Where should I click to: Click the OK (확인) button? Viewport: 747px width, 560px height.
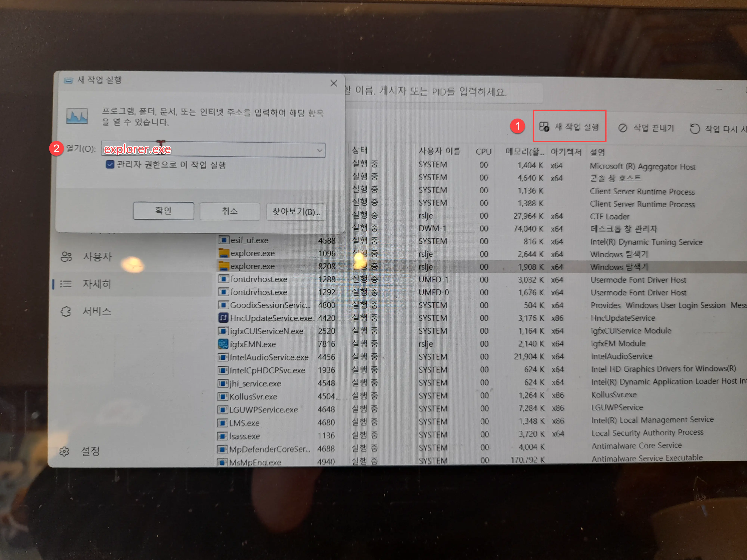click(163, 211)
